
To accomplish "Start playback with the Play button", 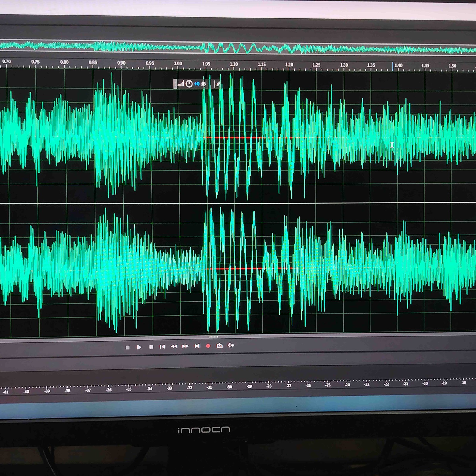I will (139, 347).
